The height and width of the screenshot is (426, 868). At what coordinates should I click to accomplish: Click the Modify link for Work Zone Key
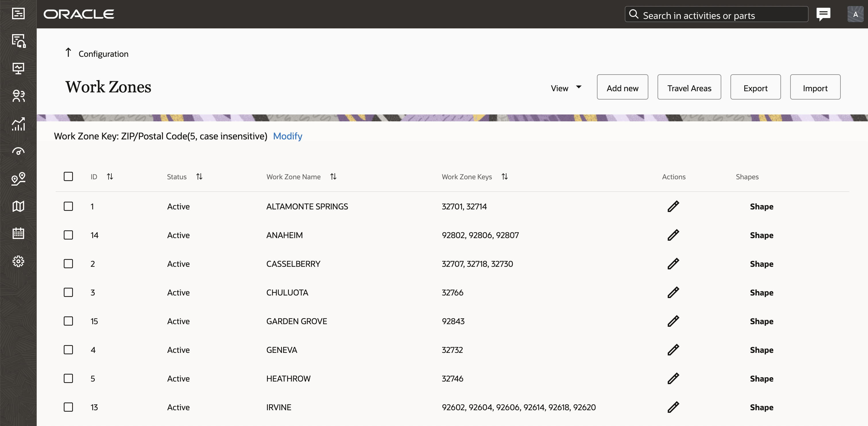[x=287, y=136]
